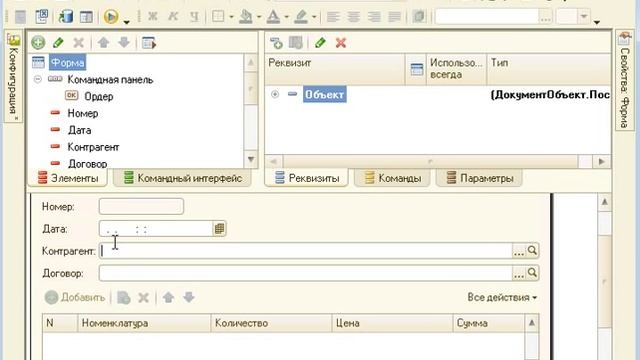Click the Тип column header
Image resolution: width=640 pixels, height=360 pixels.
549,69
